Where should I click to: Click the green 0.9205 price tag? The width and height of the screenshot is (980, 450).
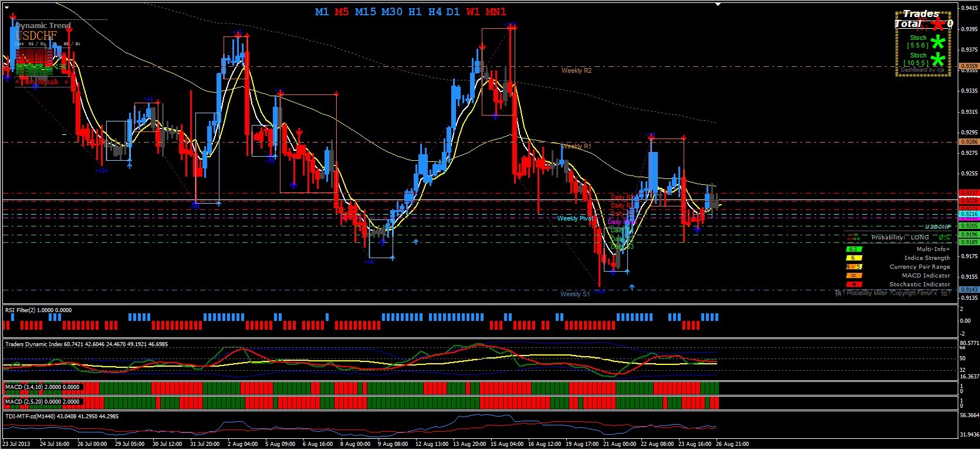tap(969, 226)
